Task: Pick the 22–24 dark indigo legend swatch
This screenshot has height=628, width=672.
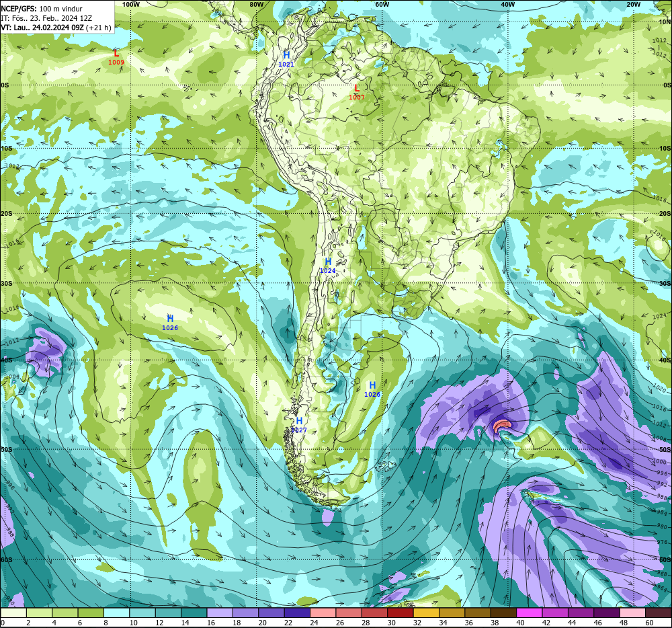Action: coord(298,613)
